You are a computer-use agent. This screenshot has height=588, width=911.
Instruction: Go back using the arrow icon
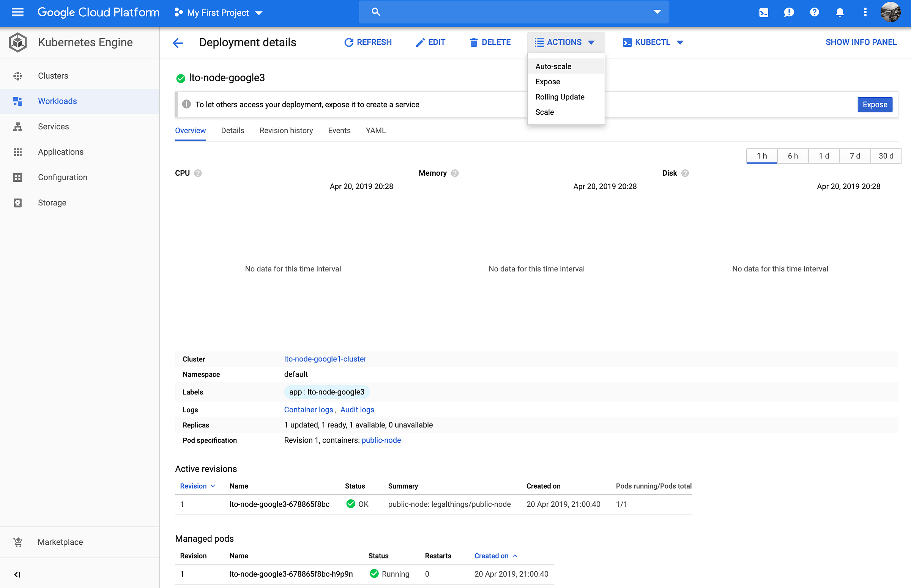tap(178, 43)
